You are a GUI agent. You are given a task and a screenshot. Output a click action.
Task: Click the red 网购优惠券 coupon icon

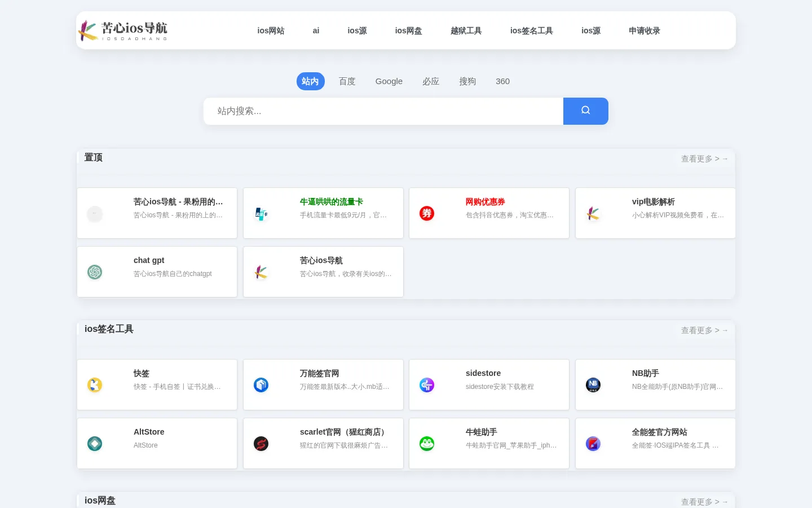pyautogui.click(x=427, y=213)
